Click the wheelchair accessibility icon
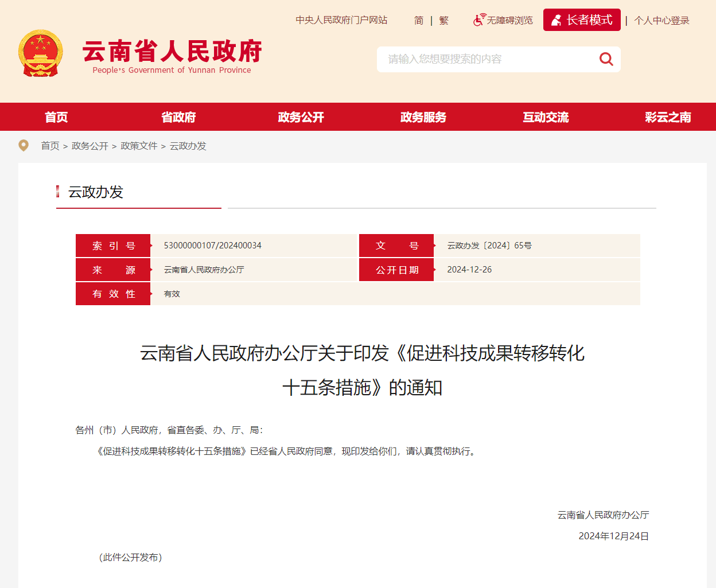This screenshot has width=716, height=588. click(x=479, y=20)
